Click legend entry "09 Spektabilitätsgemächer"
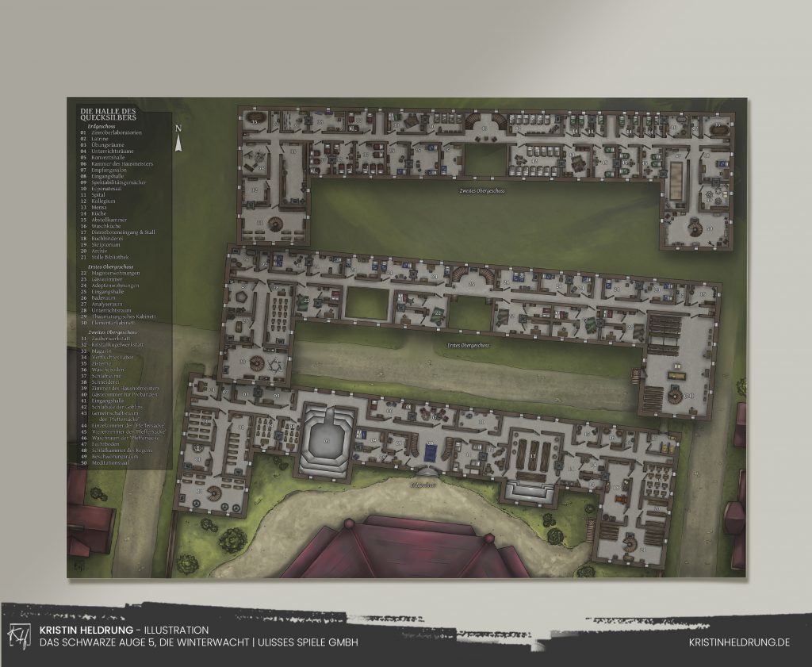 pos(113,182)
